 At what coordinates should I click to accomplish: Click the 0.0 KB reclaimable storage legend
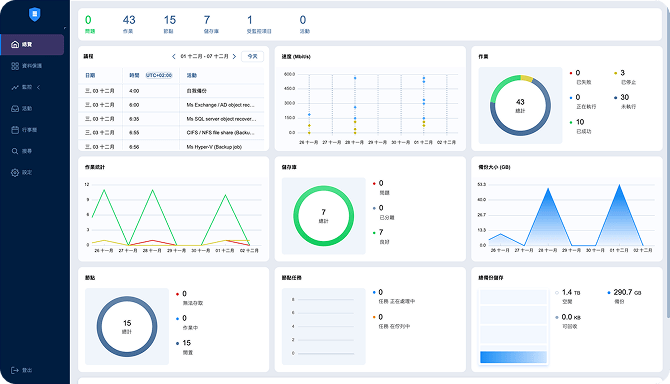(568, 321)
